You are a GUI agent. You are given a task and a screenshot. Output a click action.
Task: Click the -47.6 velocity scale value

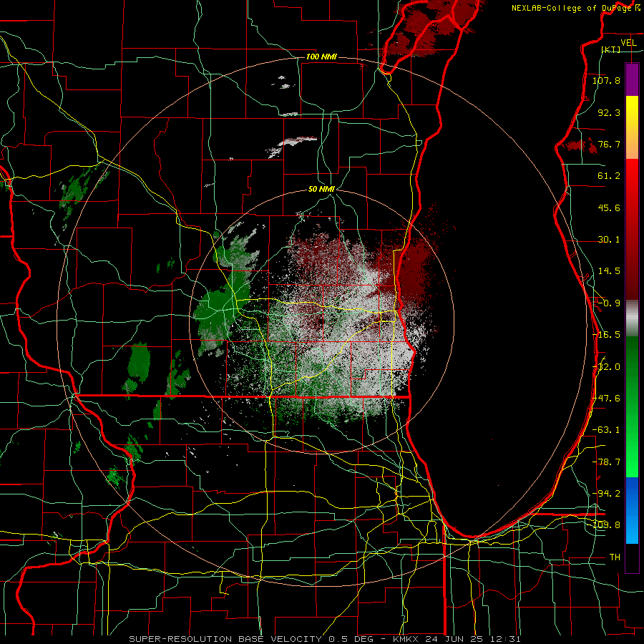(606, 399)
